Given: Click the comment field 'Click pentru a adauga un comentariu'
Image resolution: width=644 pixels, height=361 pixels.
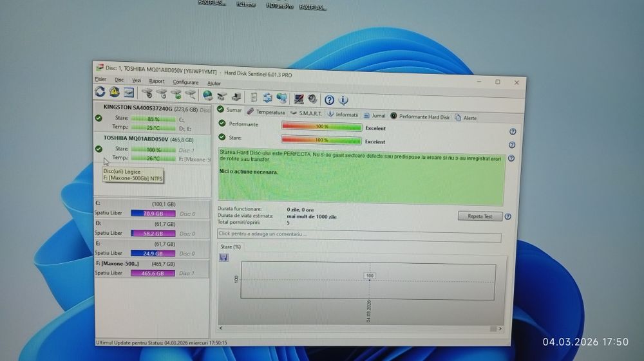Looking at the screenshot, I should [x=359, y=235].
